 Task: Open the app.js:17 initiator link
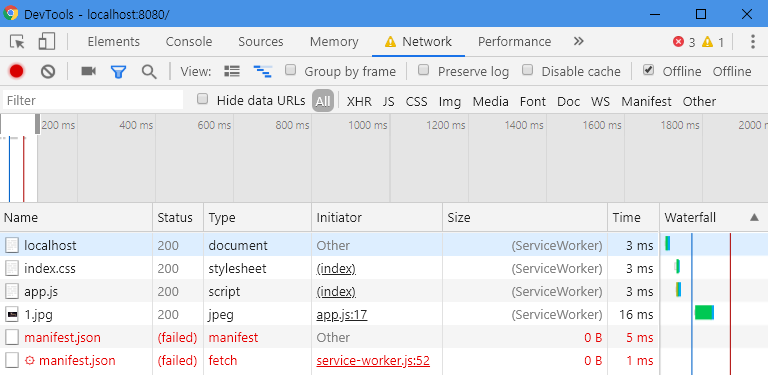342,315
